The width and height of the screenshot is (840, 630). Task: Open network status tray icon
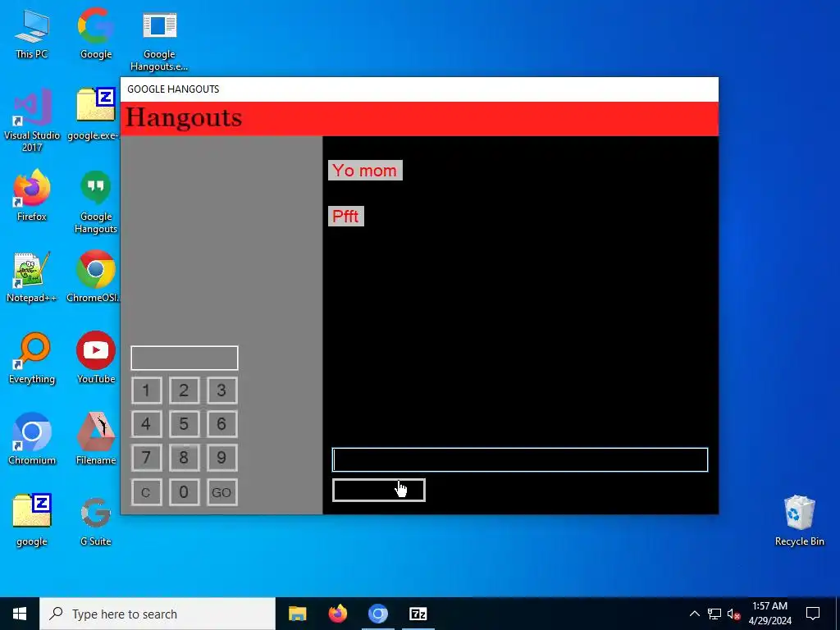click(714, 614)
